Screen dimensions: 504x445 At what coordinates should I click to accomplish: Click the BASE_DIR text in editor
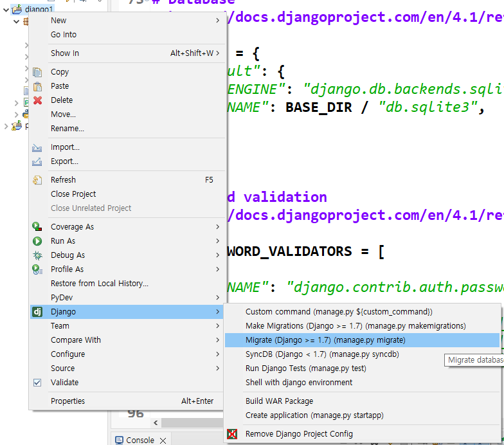[x=319, y=107]
